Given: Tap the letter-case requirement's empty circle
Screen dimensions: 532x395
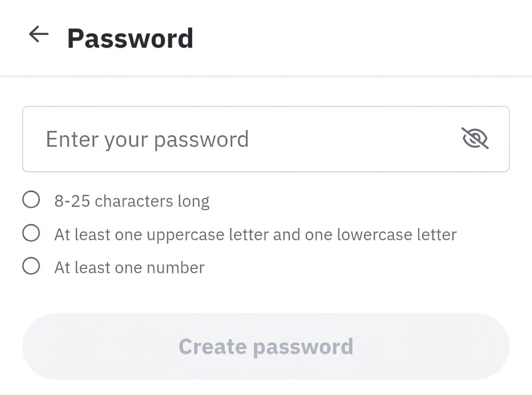Looking at the screenshot, I should click(31, 233).
